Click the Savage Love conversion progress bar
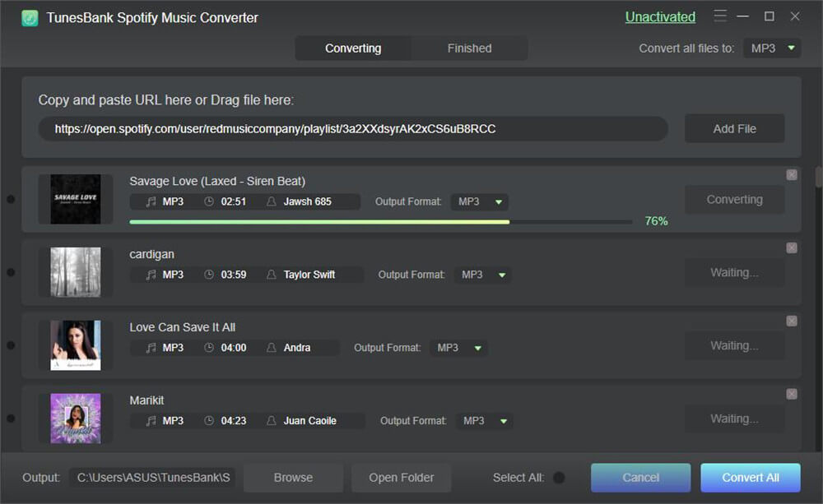This screenshot has width=823, height=504. point(381,222)
